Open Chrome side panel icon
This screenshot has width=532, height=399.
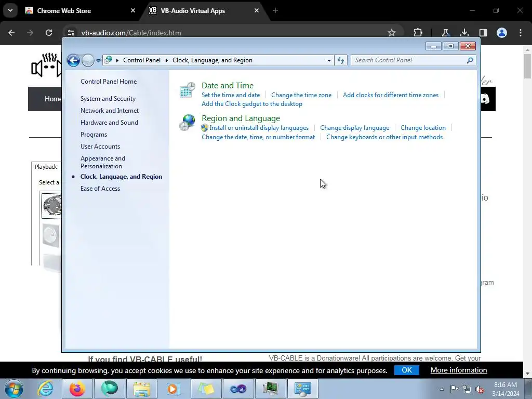483,33
